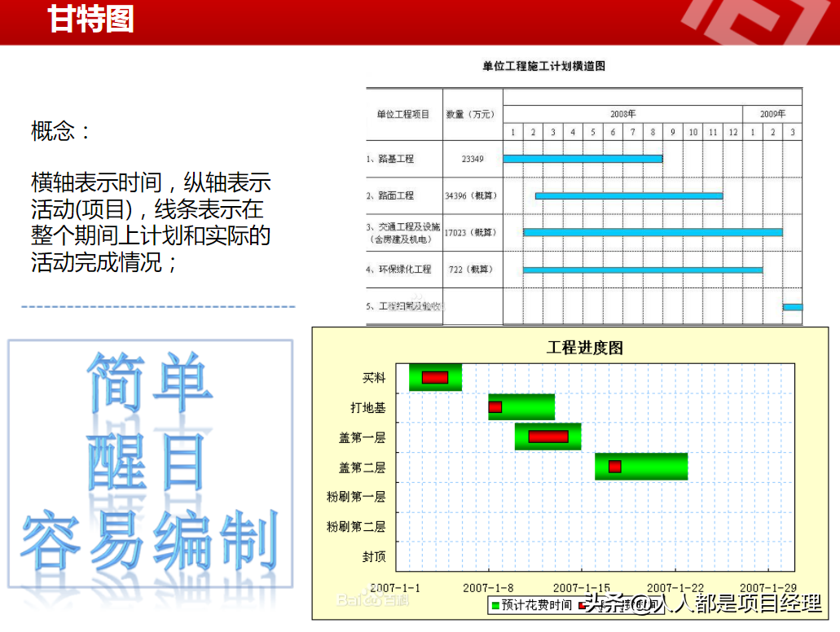Click the large 醒目 word art
Screen dimensions: 840x632
point(146,462)
